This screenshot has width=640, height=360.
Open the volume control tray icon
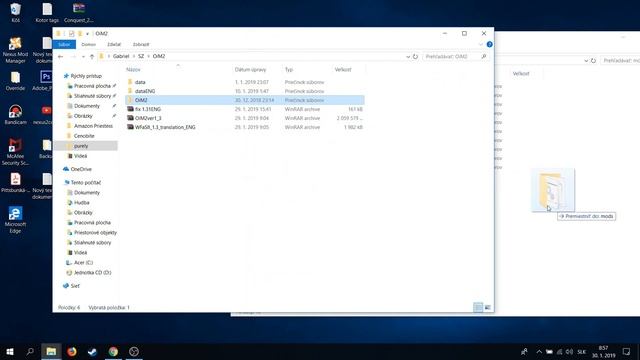tap(569, 351)
